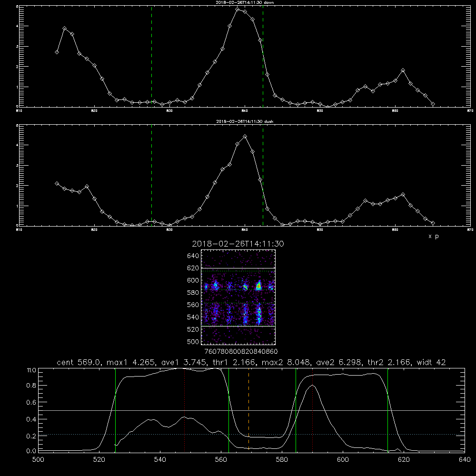Image resolution: width=476 pixels, height=476 pixels.
Task: Click the green vertical line near 615 in profile plot
Action: point(387,410)
